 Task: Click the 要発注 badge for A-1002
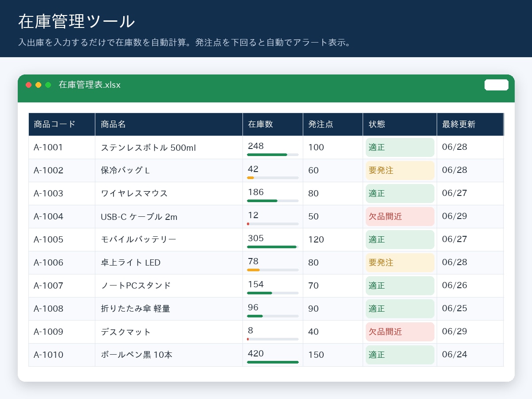[400, 171]
